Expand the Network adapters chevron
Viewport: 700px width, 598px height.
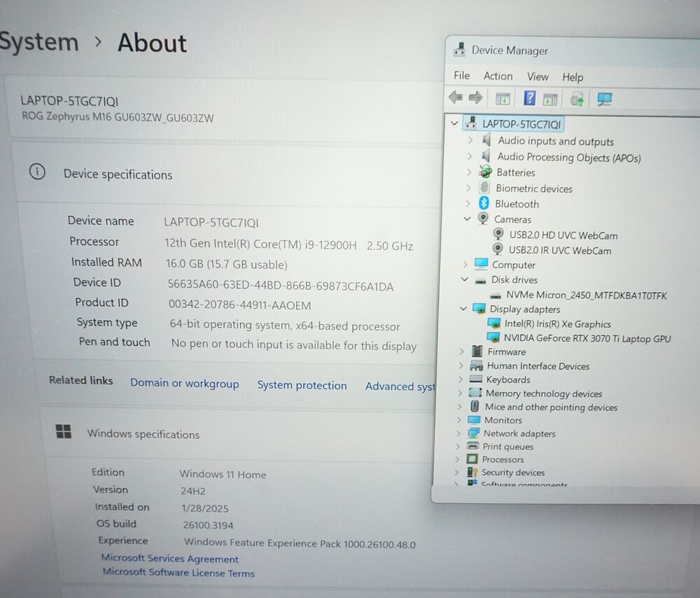coord(458,433)
